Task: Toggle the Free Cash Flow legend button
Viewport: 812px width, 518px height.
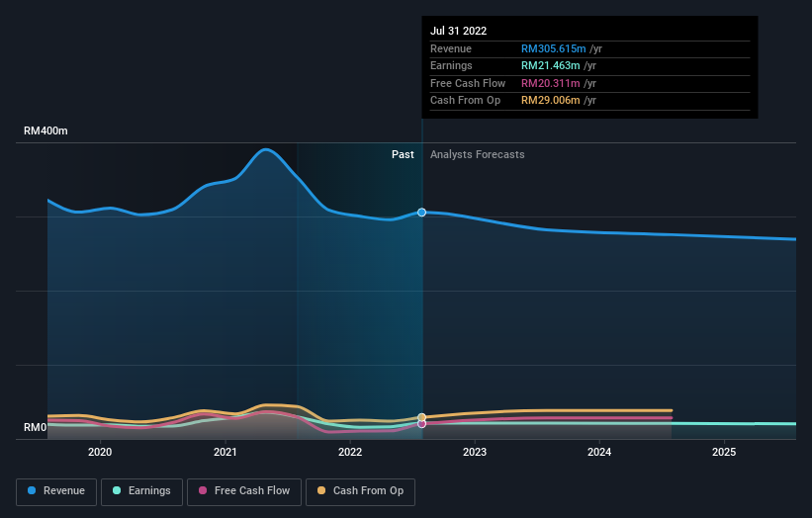Action: (x=244, y=491)
